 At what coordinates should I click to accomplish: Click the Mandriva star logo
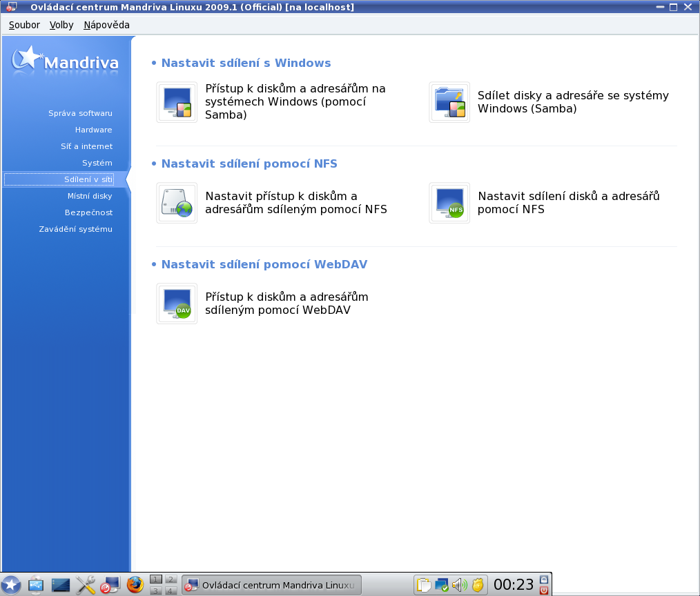tap(65, 61)
